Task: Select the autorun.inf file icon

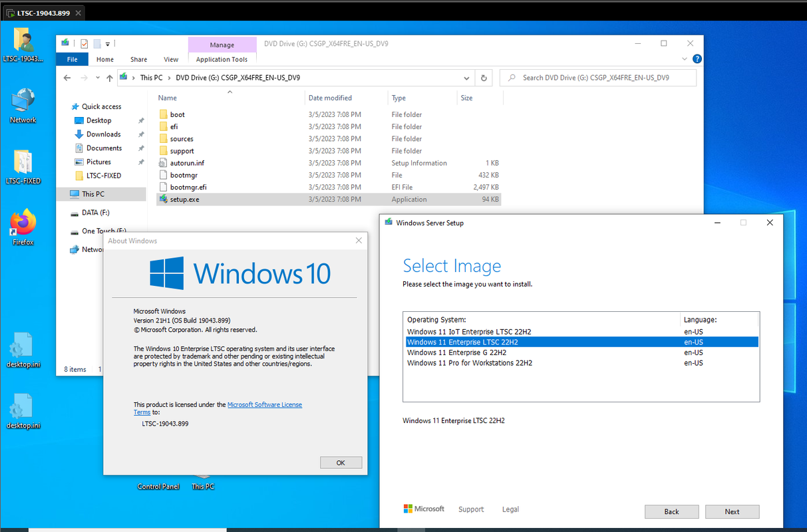Action: coord(164,163)
